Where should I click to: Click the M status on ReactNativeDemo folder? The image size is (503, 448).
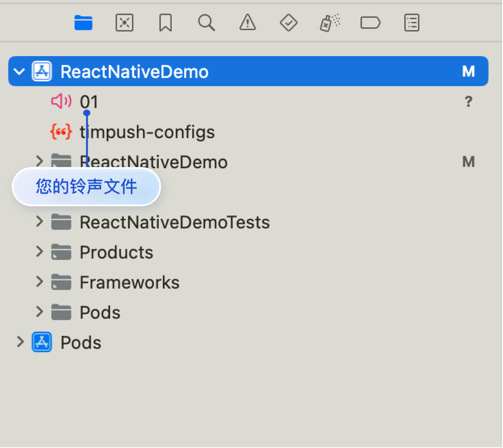pos(468,162)
